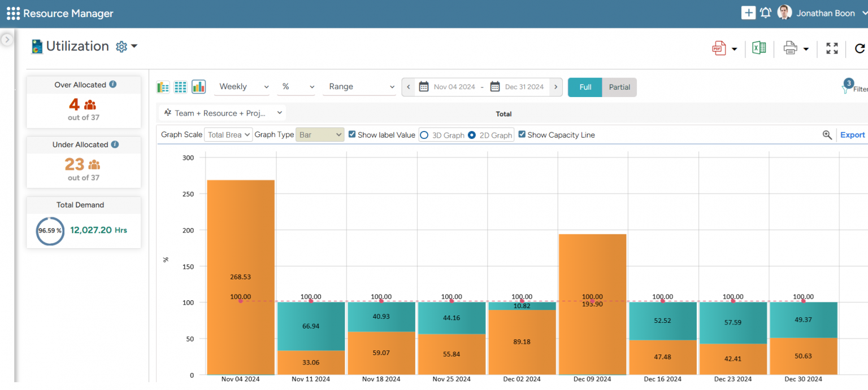The height and width of the screenshot is (390, 868).
Task: Open the Weekly interval dropdown
Action: pyautogui.click(x=241, y=86)
